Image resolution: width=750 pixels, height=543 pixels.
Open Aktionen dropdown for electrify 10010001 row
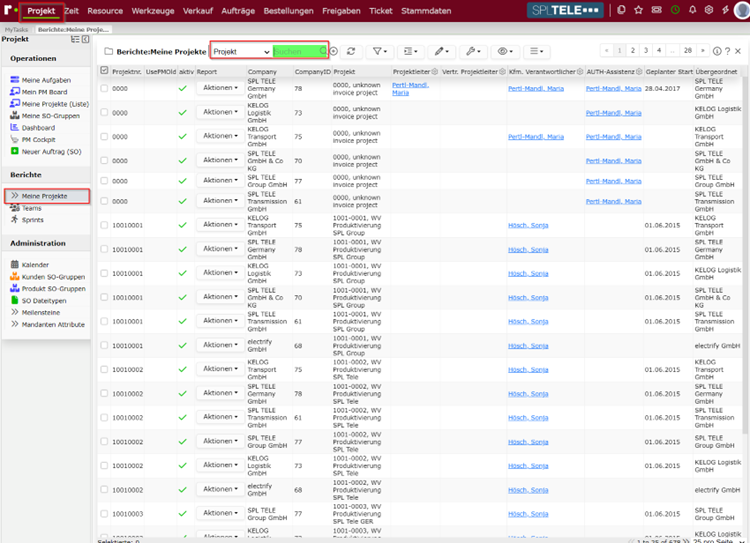click(220, 345)
